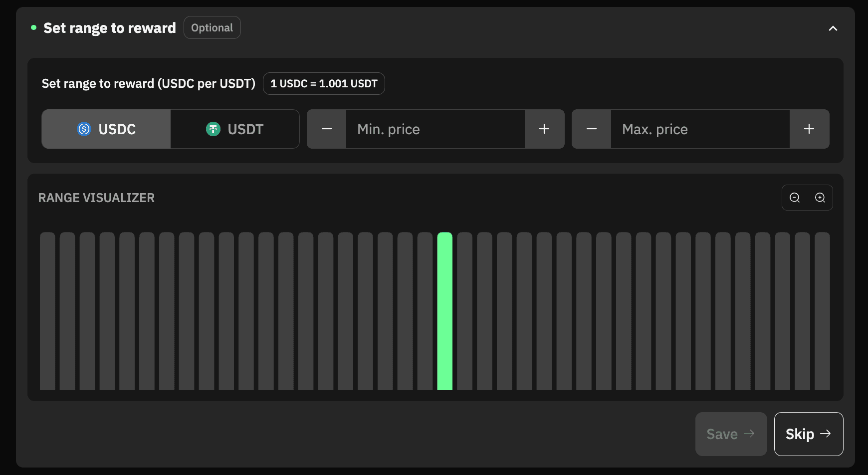Collapse the Set range to reward section
This screenshot has width=868, height=475.
click(833, 28)
